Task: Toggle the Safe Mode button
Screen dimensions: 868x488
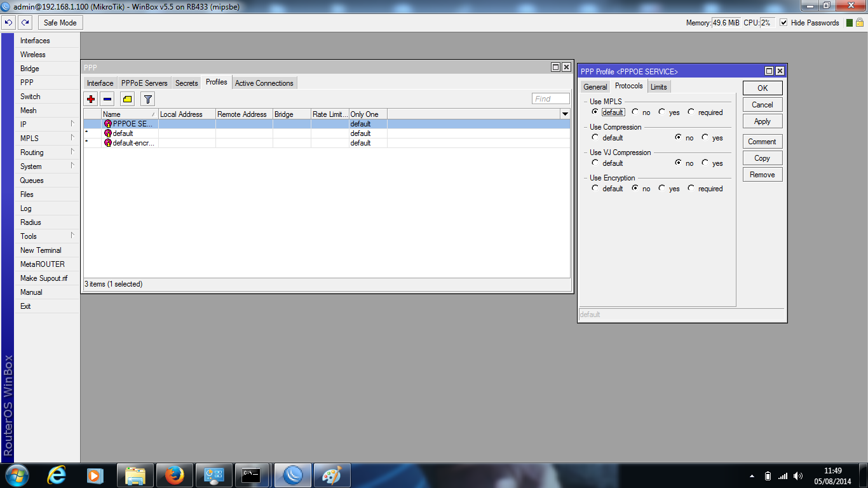Action: (x=60, y=23)
